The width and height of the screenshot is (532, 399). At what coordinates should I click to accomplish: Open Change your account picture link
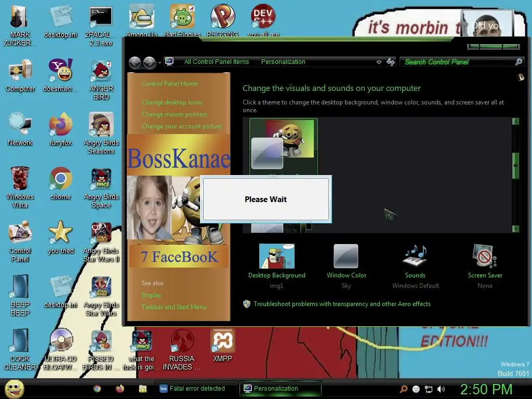[x=181, y=126]
